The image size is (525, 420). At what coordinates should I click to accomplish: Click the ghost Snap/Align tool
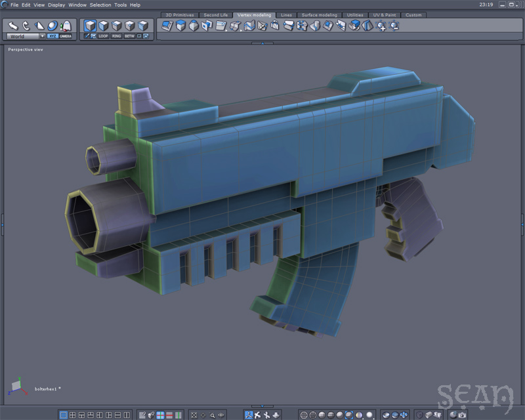[66, 26]
